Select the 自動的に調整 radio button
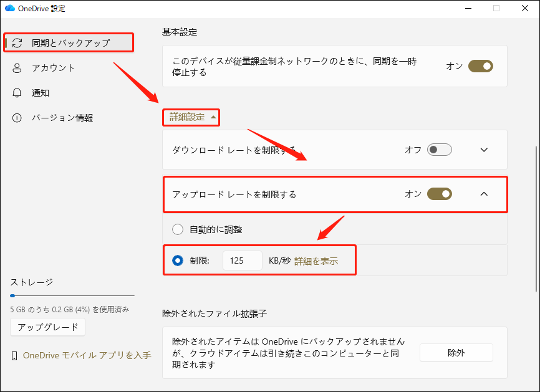 (x=177, y=229)
